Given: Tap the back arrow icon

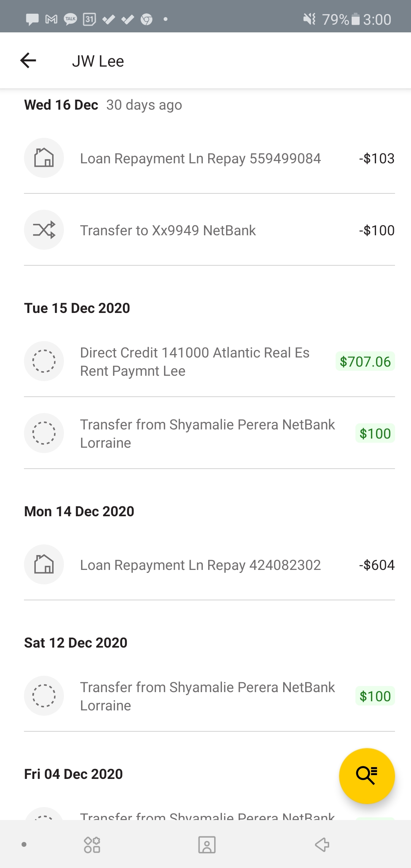Looking at the screenshot, I should [x=28, y=61].
